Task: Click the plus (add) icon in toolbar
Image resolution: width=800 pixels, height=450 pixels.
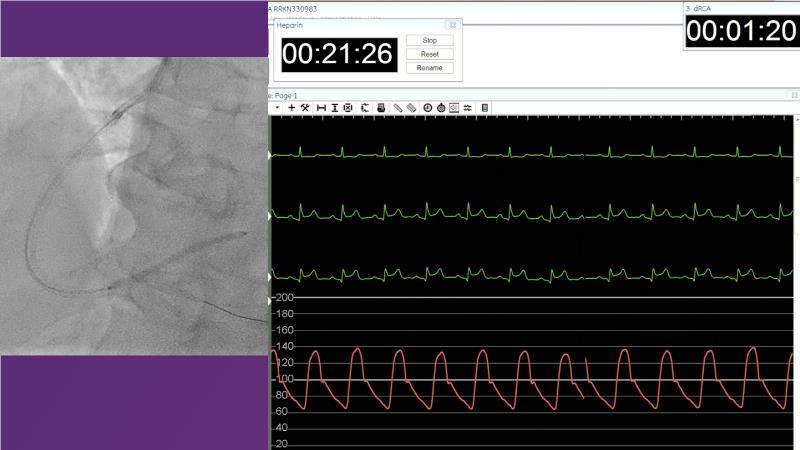Action: [x=292, y=107]
